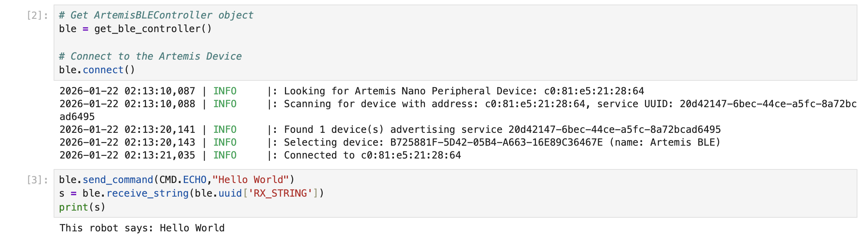Image resolution: width=868 pixels, height=237 pixels.
Task: Place cursor on the get_ble_controller() line
Action: click(x=135, y=29)
